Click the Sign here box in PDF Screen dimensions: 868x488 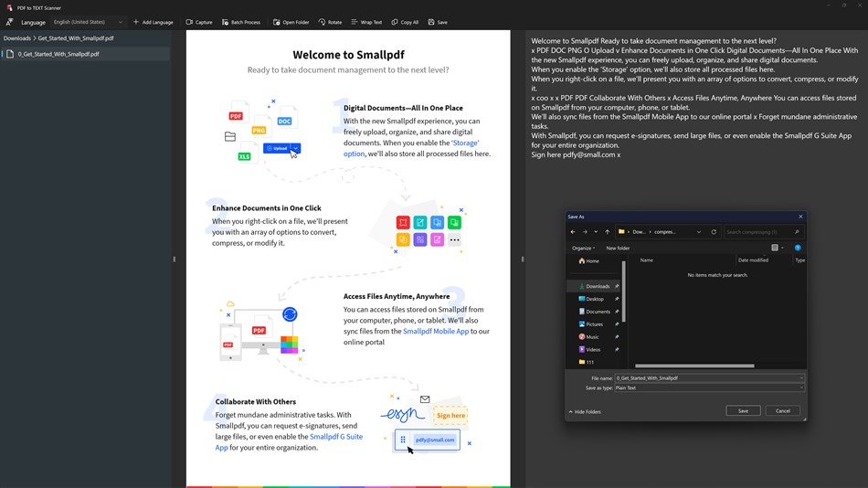[x=450, y=416]
